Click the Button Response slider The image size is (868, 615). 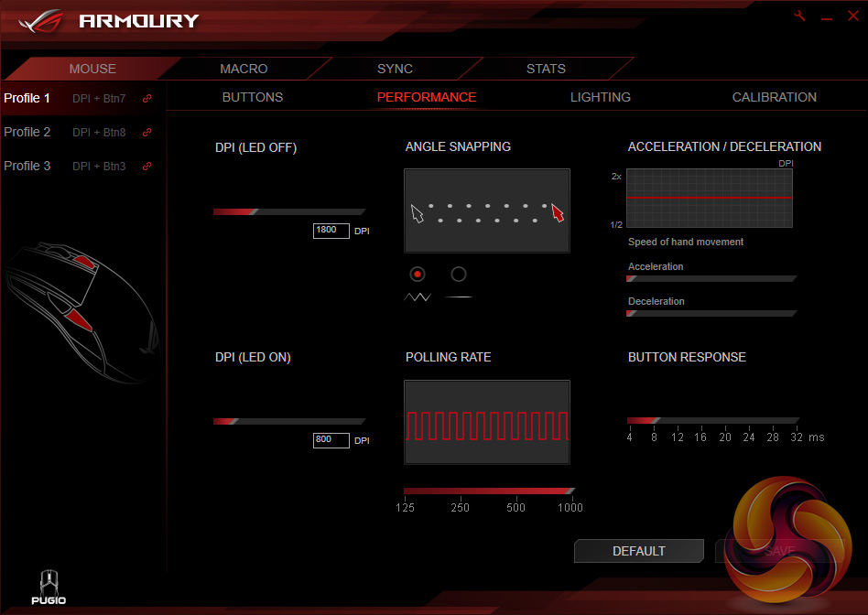point(713,421)
